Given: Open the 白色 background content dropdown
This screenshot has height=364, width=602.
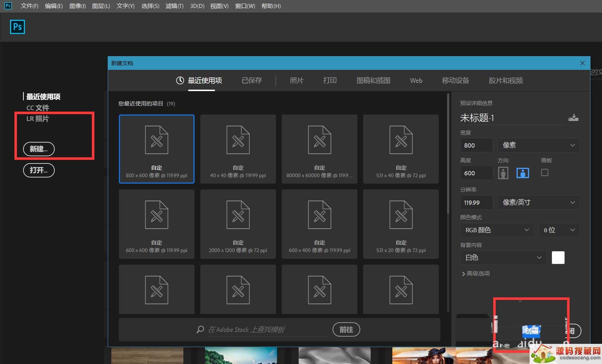Looking at the screenshot, I should coord(503,257).
